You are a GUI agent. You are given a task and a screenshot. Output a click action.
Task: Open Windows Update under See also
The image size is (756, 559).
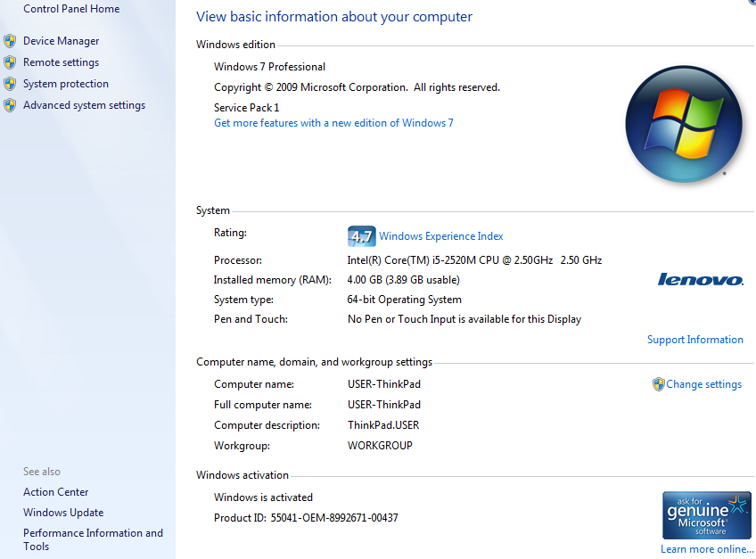(63, 513)
